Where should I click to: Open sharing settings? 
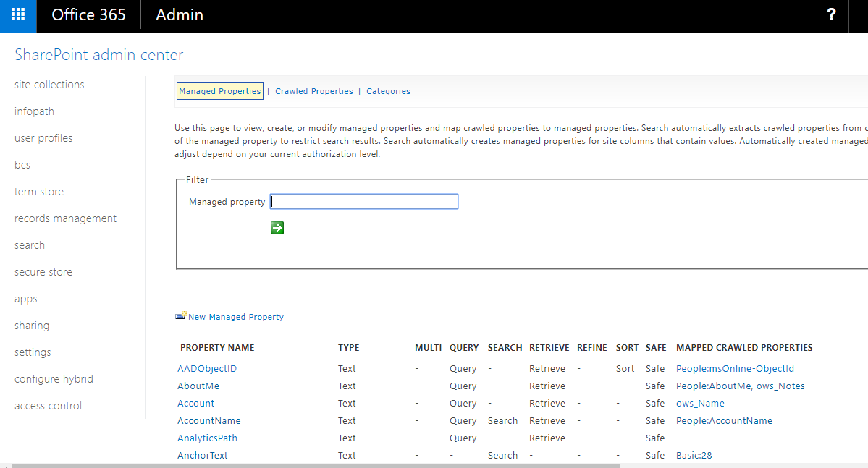32,326
